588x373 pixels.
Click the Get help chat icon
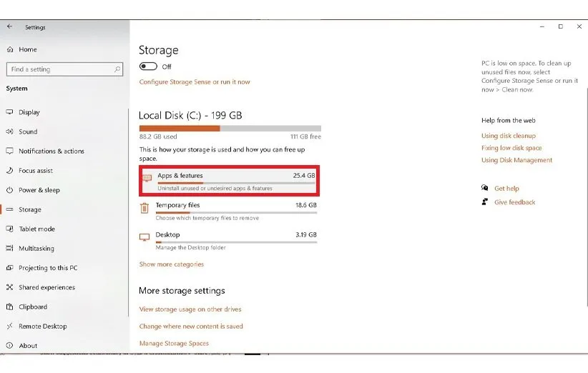(x=485, y=188)
